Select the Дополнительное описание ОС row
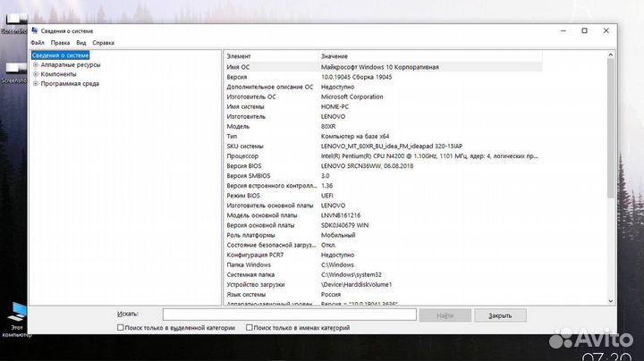 coord(383,87)
